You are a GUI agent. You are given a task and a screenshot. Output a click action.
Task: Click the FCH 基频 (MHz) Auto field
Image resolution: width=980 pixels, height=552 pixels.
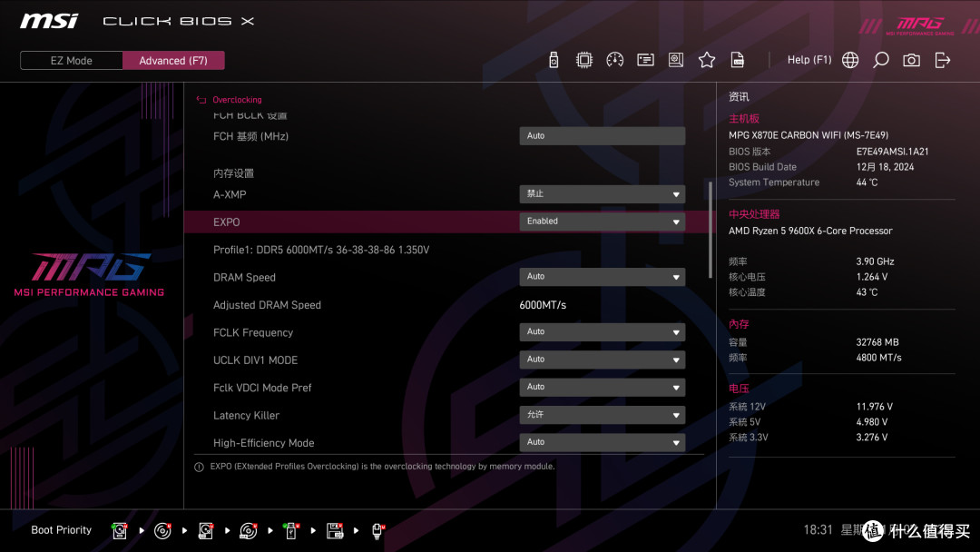coord(602,135)
